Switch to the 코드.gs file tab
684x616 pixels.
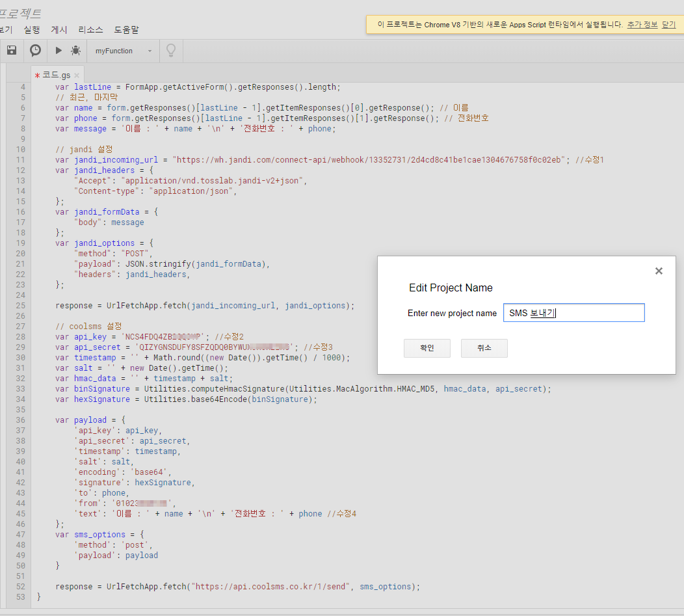(x=56, y=75)
